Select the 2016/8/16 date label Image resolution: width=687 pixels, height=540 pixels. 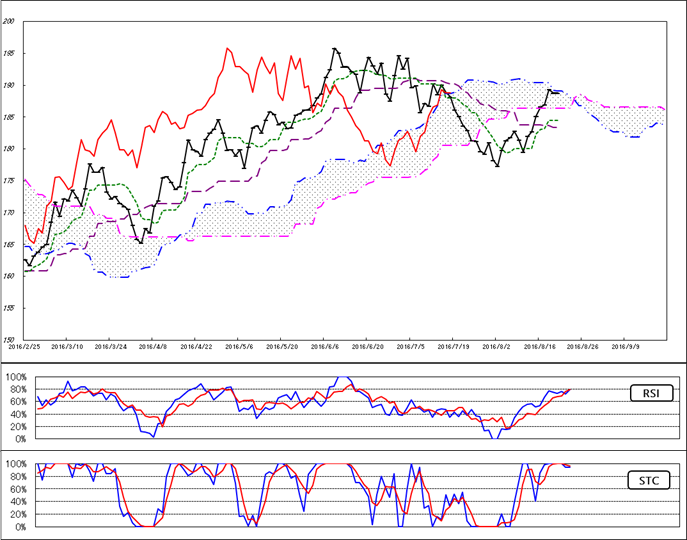tap(541, 346)
